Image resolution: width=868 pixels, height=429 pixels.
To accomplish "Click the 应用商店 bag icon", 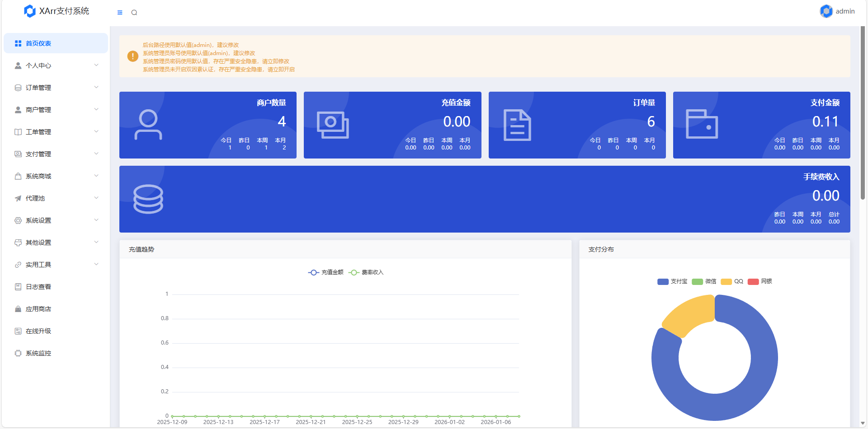I will click(18, 309).
